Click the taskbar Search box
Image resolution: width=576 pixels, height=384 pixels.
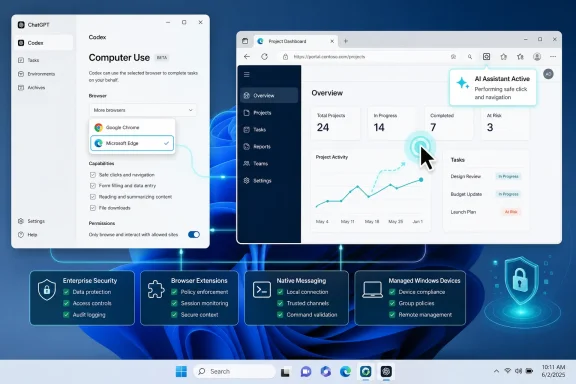pos(234,372)
